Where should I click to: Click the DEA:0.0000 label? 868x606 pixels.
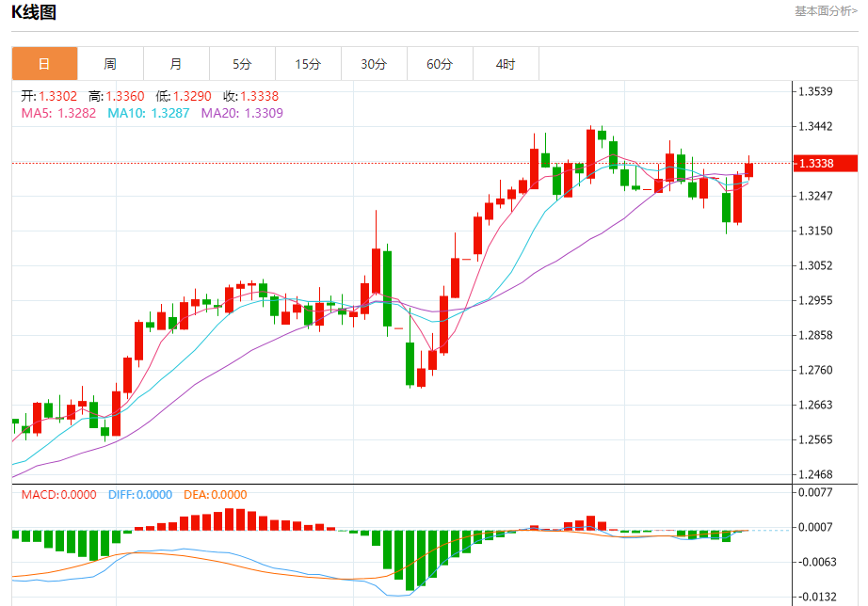[216, 495]
